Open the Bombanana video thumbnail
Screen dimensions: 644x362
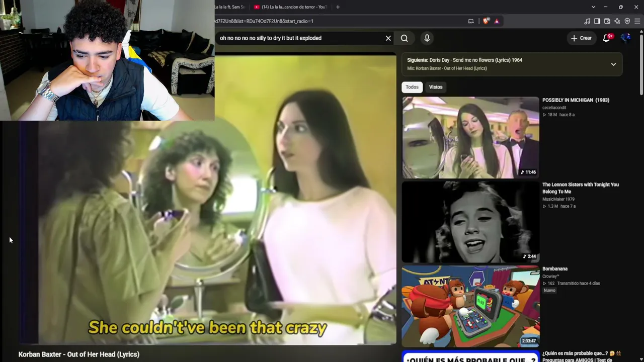(x=470, y=307)
